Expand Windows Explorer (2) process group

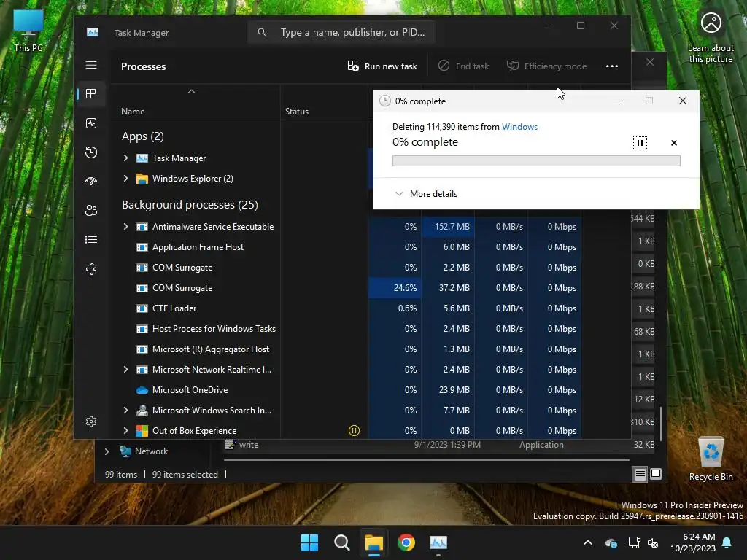tap(125, 179)
